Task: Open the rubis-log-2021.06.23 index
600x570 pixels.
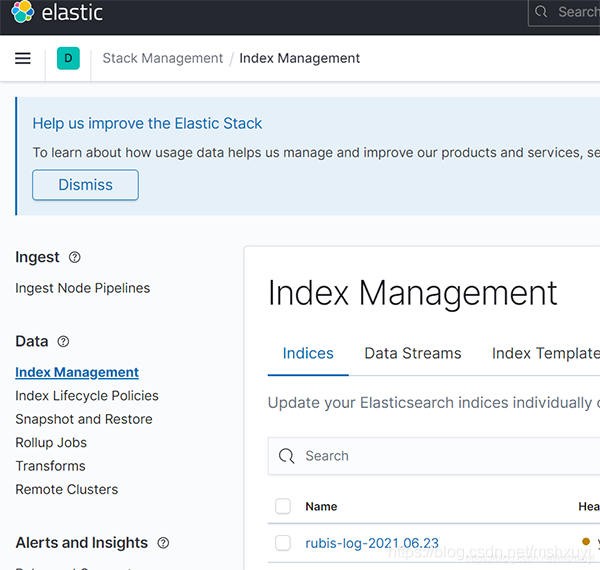Action: pos(372,543)
